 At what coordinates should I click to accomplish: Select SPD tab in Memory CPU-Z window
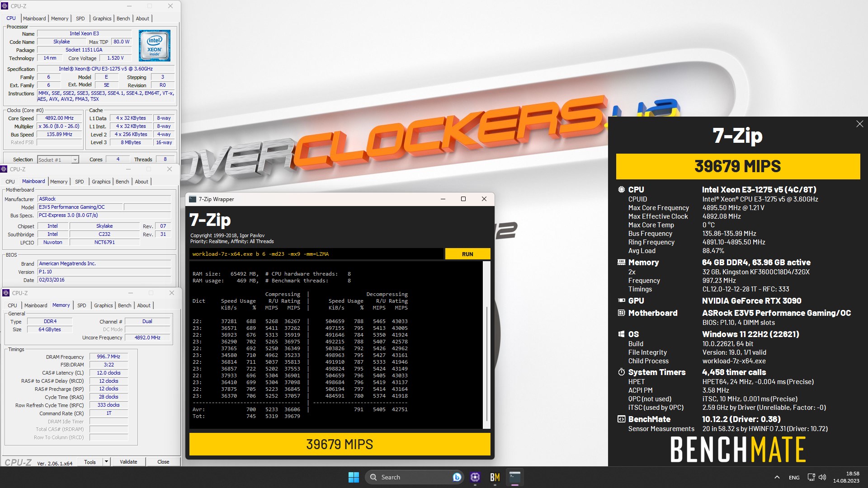pos(81,305)
